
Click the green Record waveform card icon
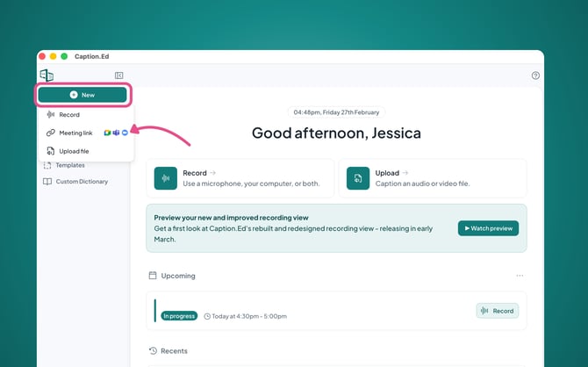pyautogui.click(x=165, y=178)
